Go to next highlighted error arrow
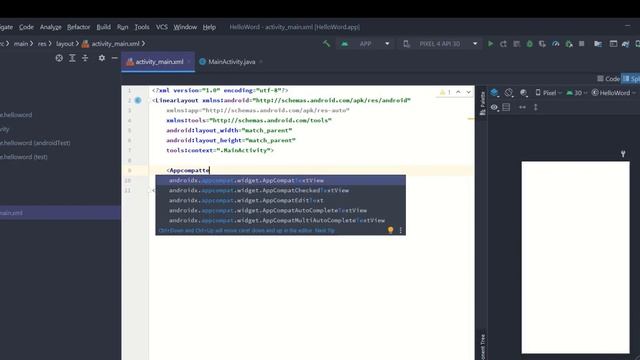640x360 pixels. (469, 92)
